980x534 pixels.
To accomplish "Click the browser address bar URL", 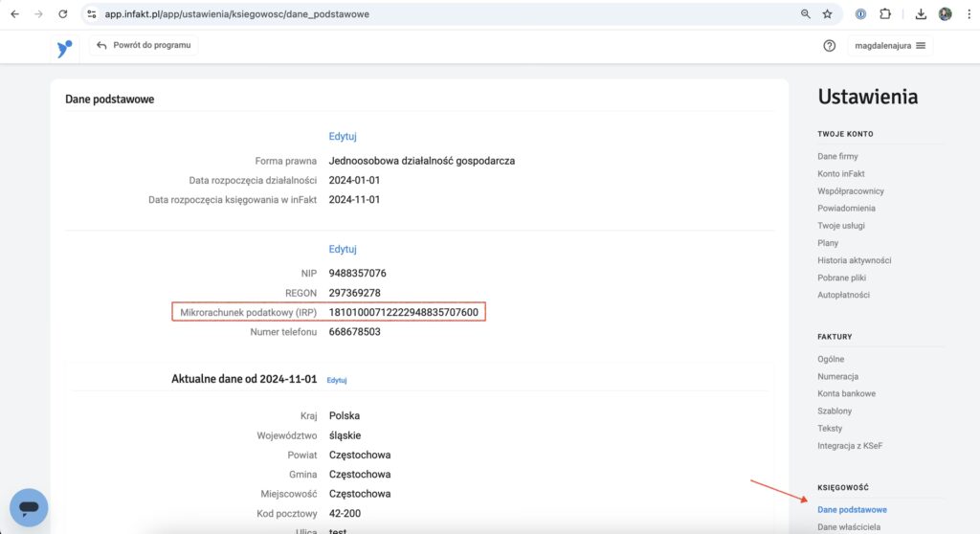I will click(x=237, y=14).
